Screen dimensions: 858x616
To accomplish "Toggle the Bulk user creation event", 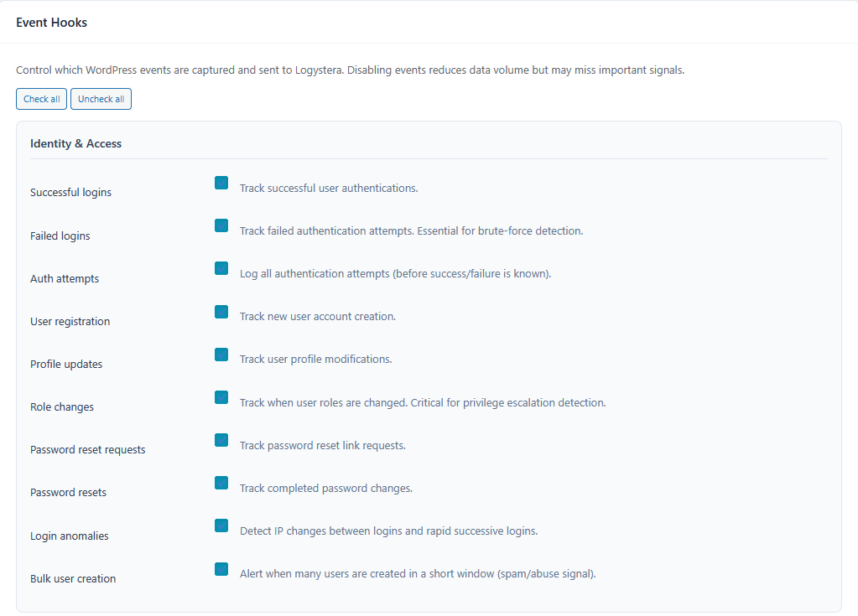I will (221, 568).
